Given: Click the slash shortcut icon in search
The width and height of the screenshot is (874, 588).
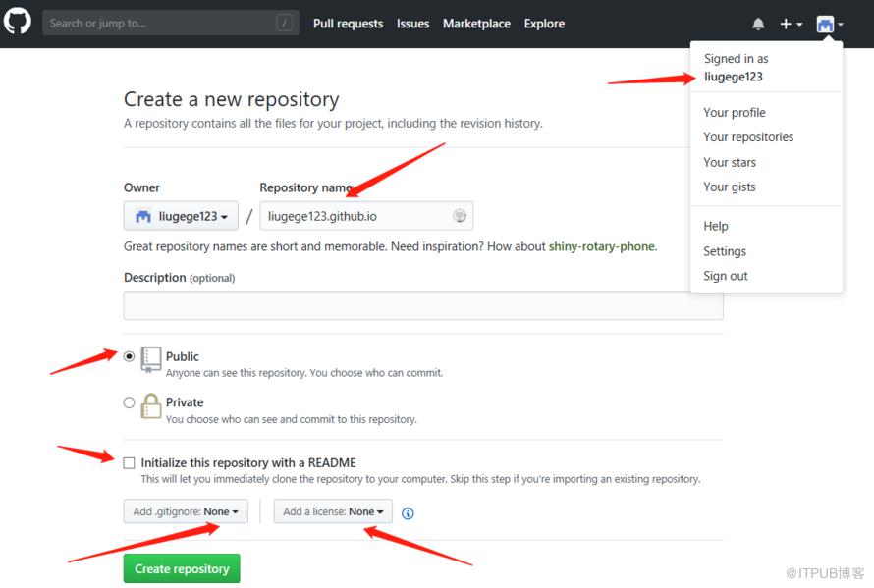Looking at the screenshot, I should (x=284, y=23).
